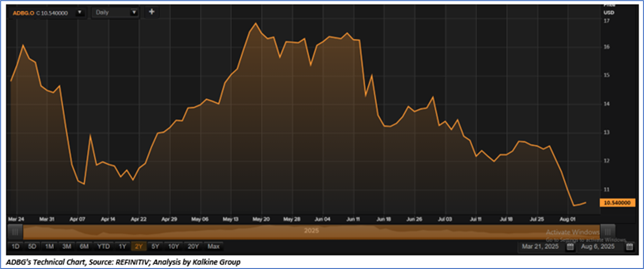
Task: Click the May 20 date axis label
Action: pos(261,219)
